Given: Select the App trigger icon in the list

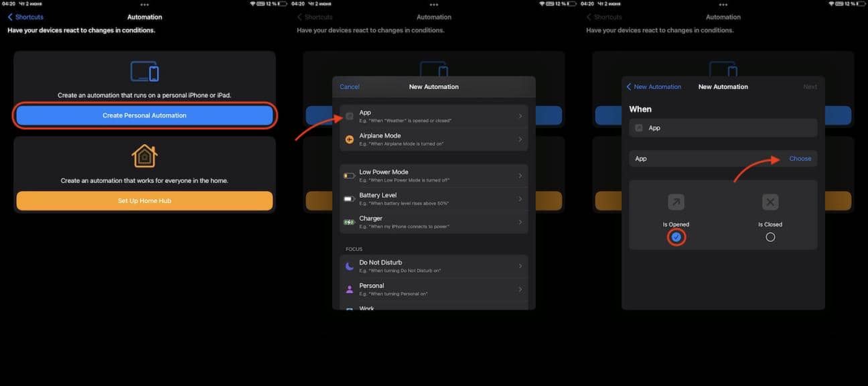Looking at the screenshot, I should pos(349,116).
